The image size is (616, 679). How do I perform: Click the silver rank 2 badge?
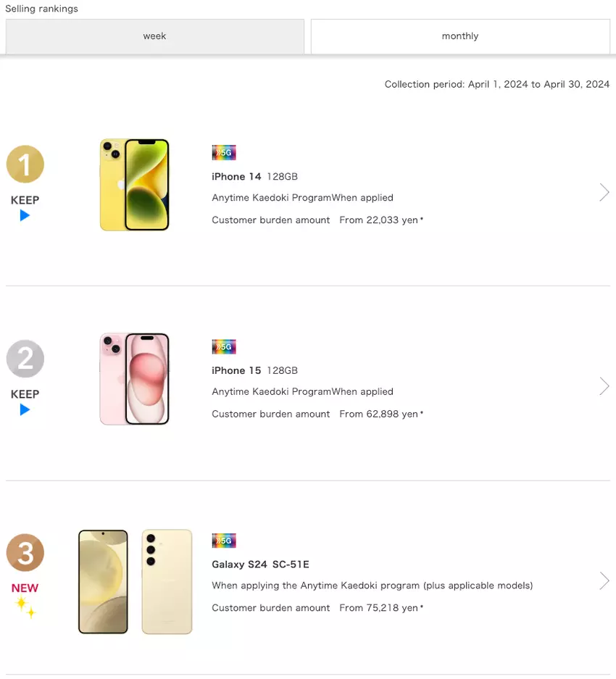coord(25,359)
